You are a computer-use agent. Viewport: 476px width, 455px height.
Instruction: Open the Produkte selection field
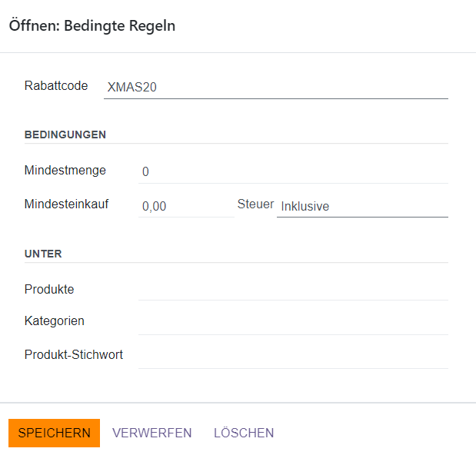[293, 289]
